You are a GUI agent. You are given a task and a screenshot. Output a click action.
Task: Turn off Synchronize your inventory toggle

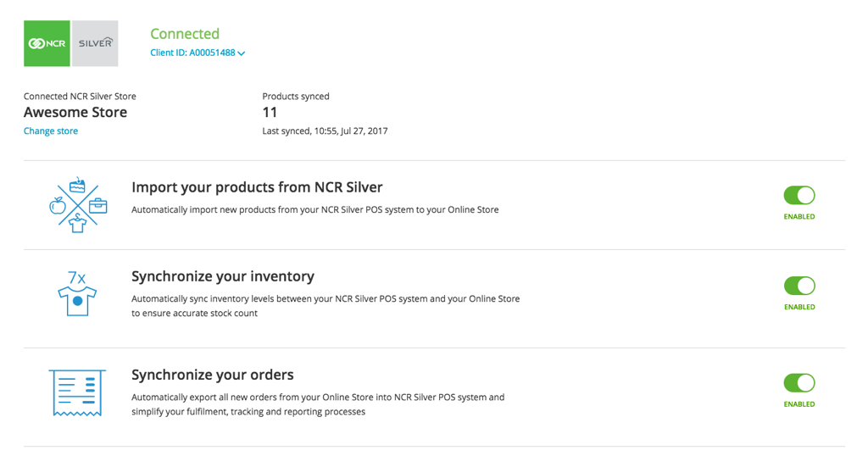pos(798,286)
